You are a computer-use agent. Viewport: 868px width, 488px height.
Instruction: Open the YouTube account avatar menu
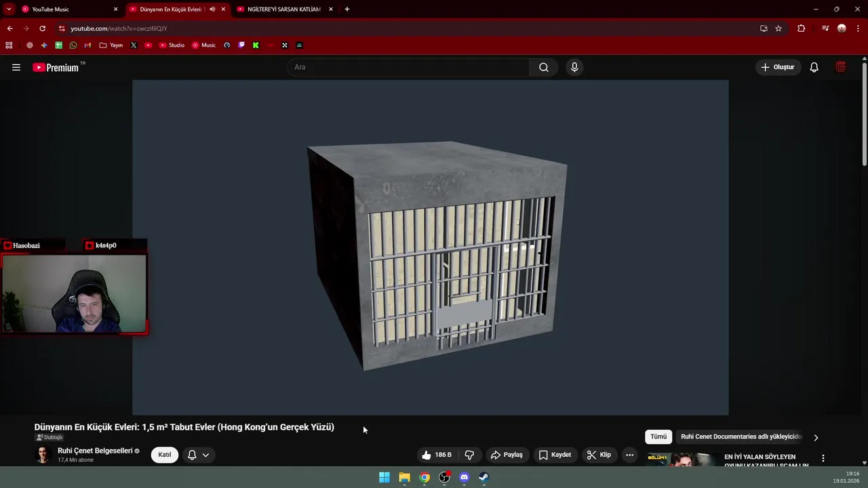coord(841,67)
